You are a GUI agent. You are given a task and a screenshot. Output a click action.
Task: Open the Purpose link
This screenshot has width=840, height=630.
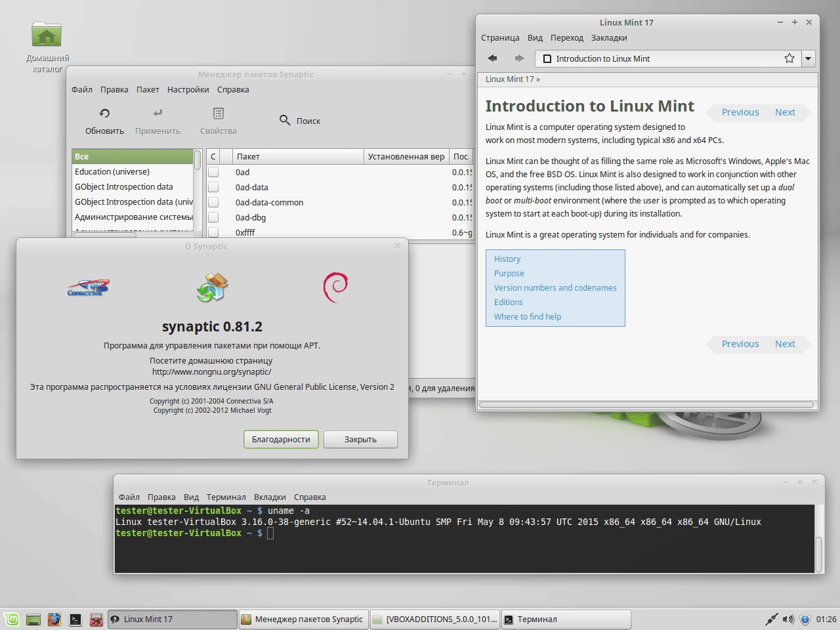tap(509, 273)
